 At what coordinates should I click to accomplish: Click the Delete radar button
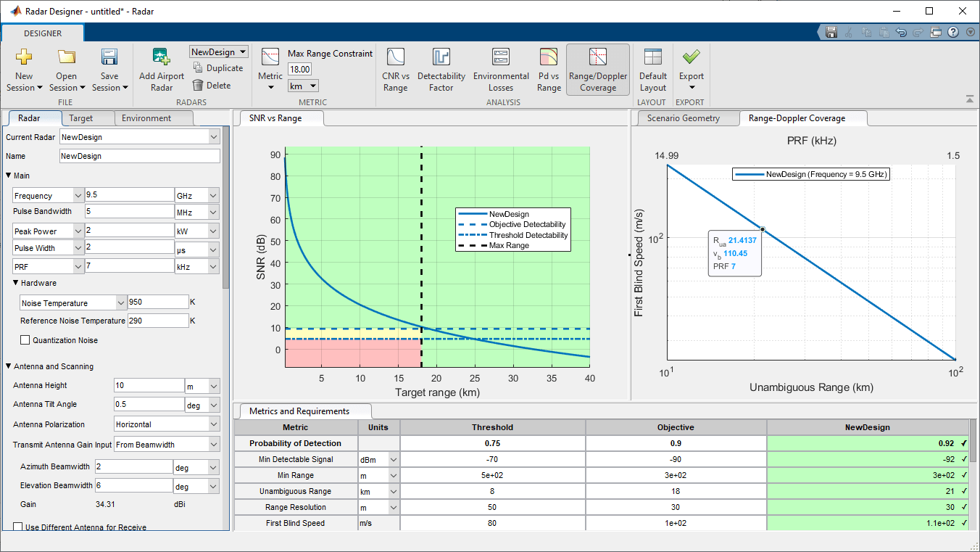click(212, 86)
